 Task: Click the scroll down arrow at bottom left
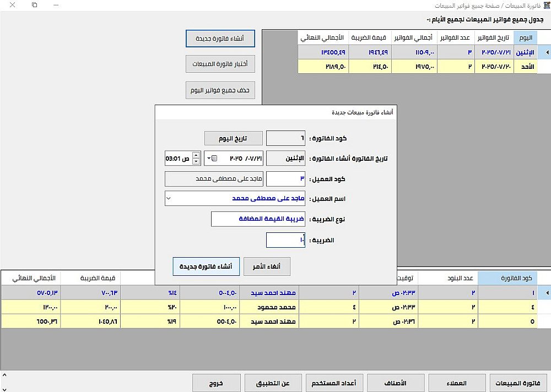click(4, 389)
